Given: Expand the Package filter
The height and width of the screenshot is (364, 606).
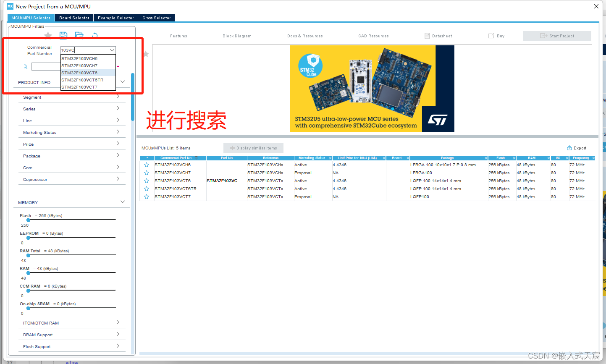Looking at the screenshot, I should (118, 155).
